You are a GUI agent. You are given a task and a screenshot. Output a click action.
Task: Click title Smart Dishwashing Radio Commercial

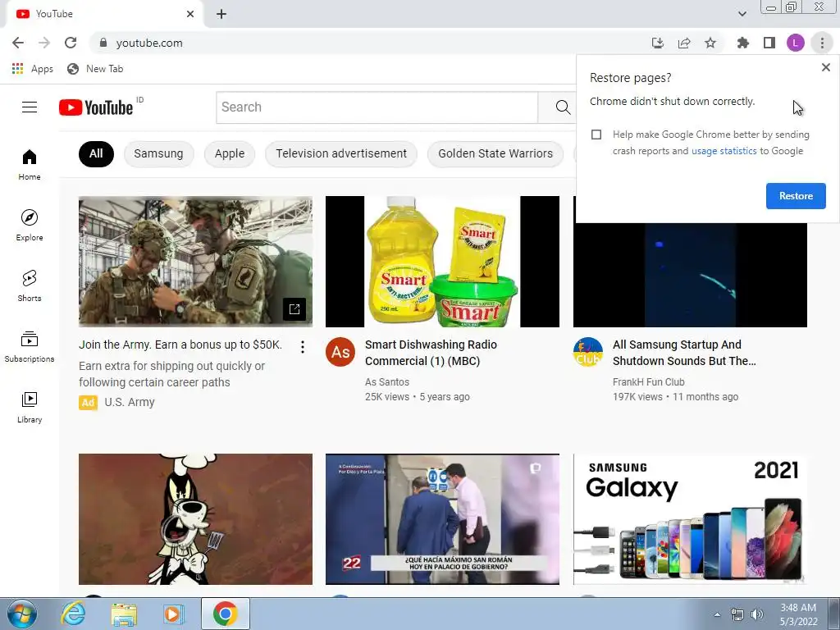(431, 353)
